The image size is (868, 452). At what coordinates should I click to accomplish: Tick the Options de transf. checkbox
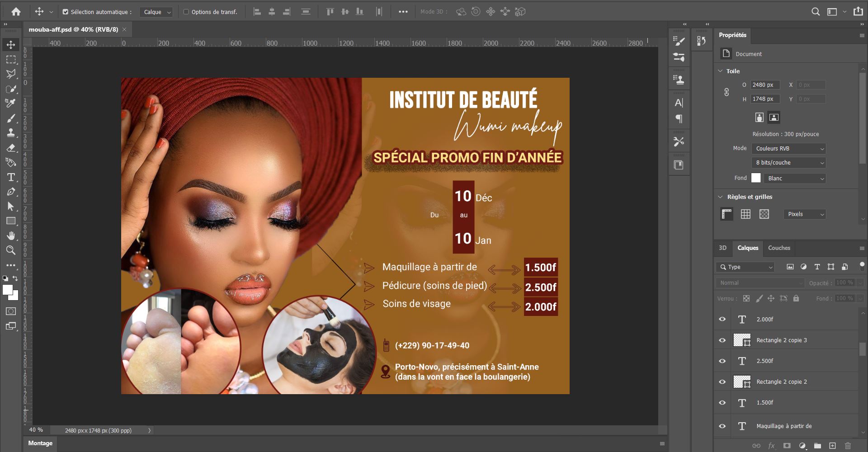pyautogui.click(x=186, y=12)
